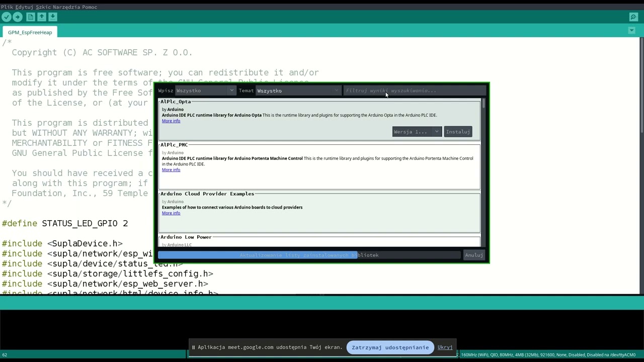The width and height of the screenshot is (644, 362).
Task: Click the 'Aplikacja meet.google.com udostępnia Twój ekran' notice
Action: [x=270, y=347]
